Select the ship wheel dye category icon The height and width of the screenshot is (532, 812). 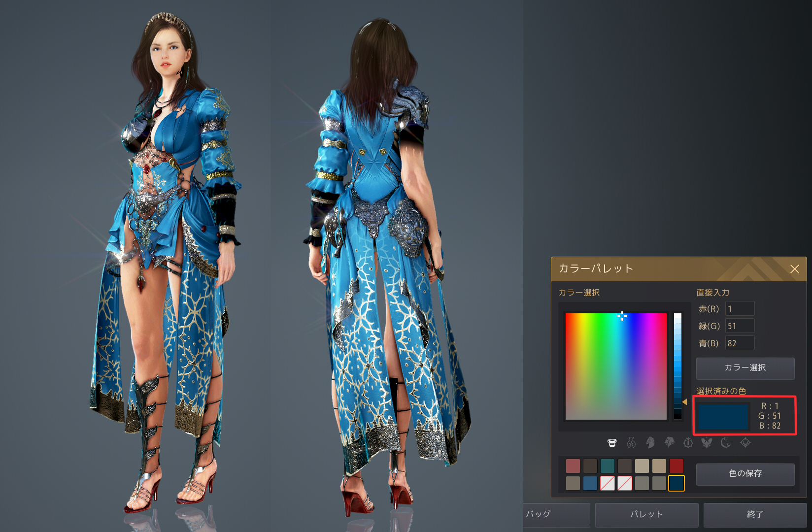(x=688, y=443)
